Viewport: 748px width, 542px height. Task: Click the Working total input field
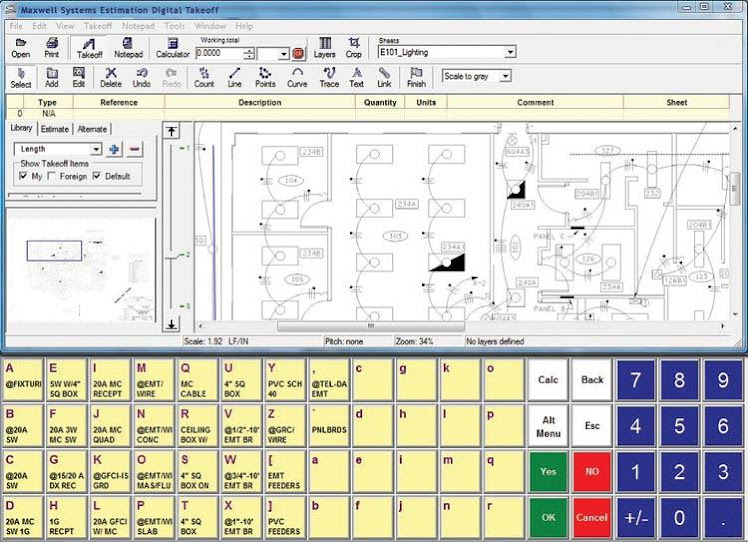[219, 54]
